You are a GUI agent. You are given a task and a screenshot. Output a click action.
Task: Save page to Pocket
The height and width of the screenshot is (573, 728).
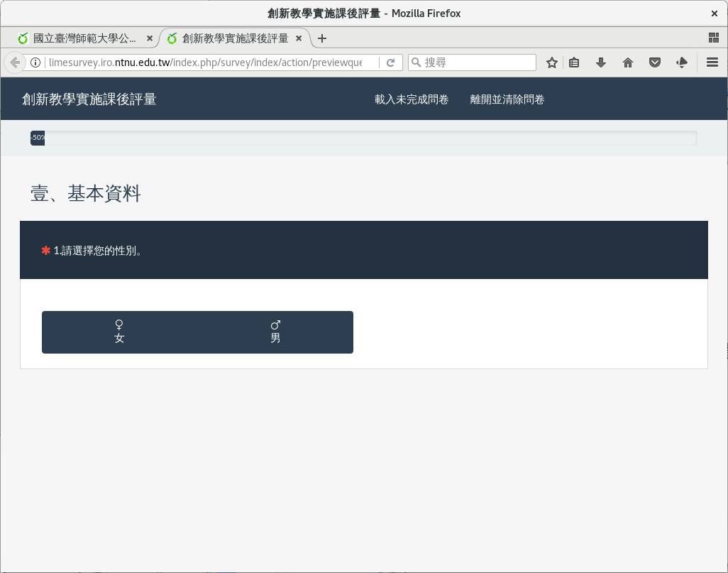[x=655, y=62]
